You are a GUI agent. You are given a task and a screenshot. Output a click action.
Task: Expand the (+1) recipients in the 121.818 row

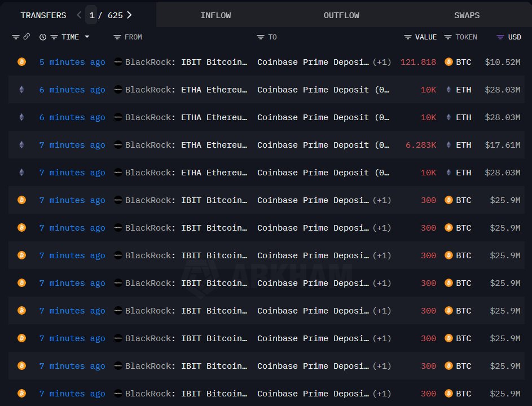pyautogui.click(x=382, y=63)
